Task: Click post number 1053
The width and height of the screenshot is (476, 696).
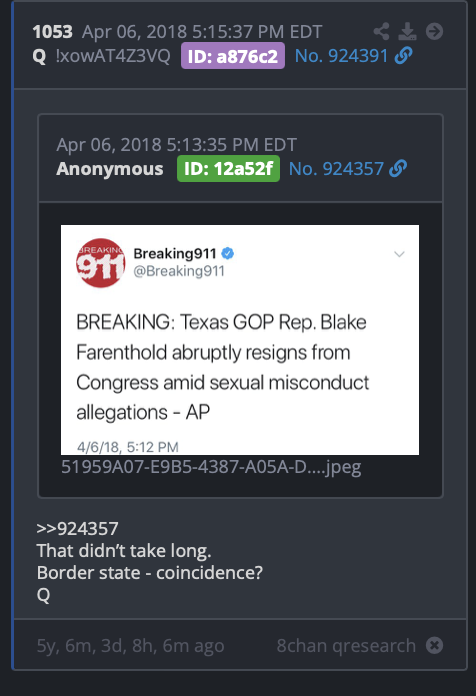Action: click(52, 32)
